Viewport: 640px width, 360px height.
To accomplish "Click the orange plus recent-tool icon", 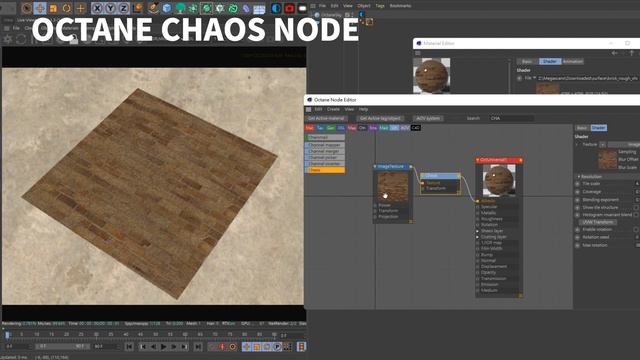I will coord(80,8).
